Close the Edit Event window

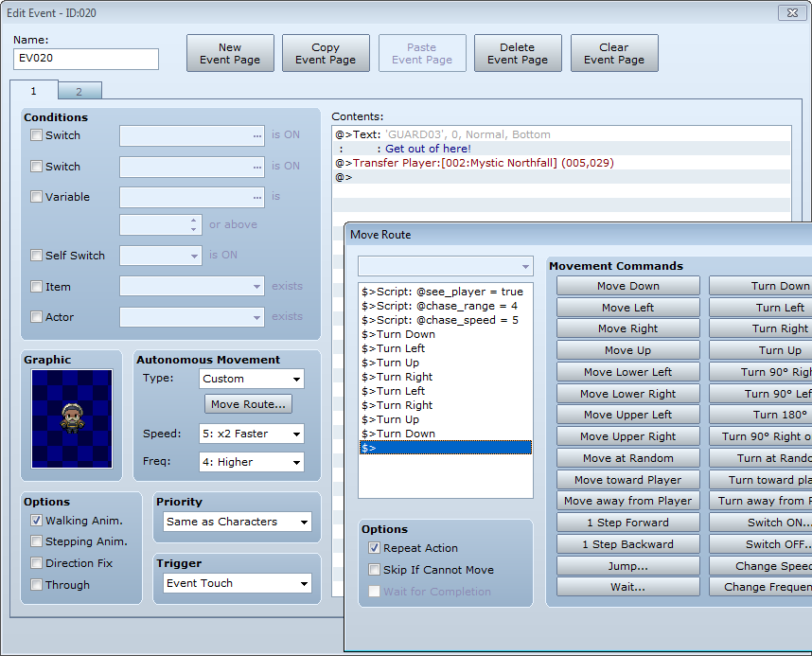[792, 13]
